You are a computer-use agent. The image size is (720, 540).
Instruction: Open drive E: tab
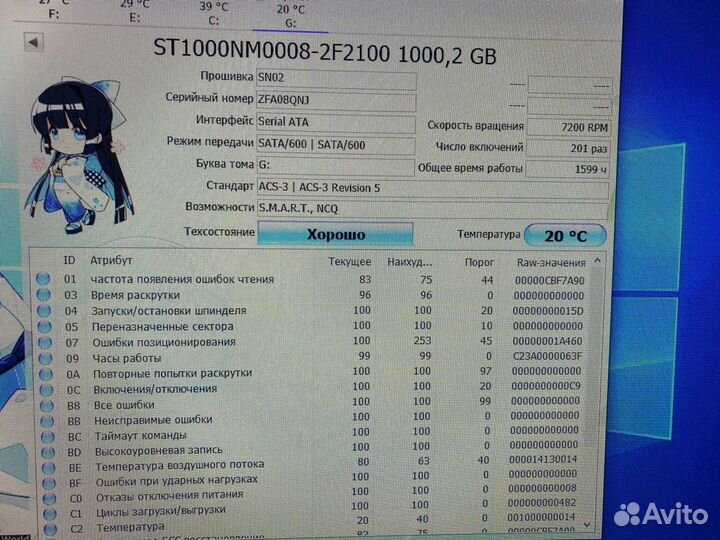[x=135, y=11]
